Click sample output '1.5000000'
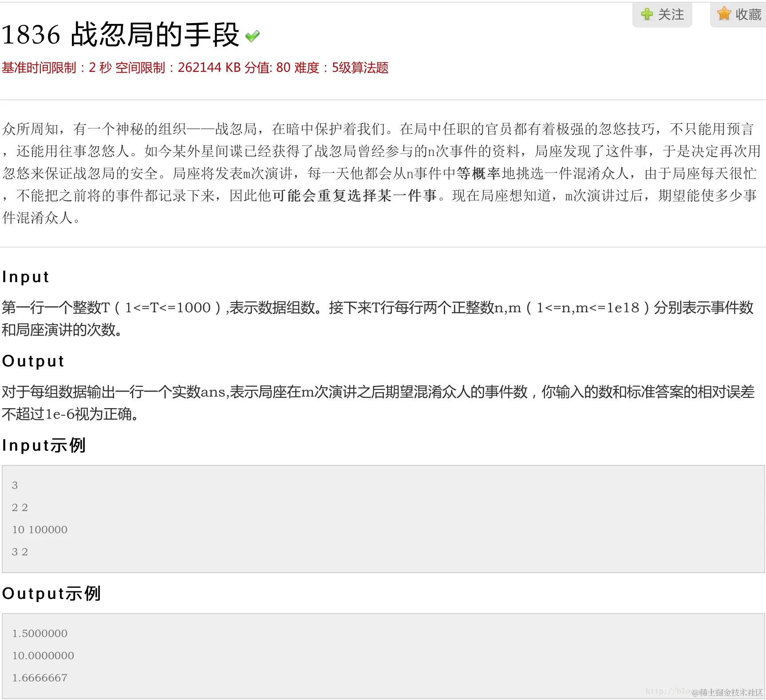766x700 pixels. 39,633
